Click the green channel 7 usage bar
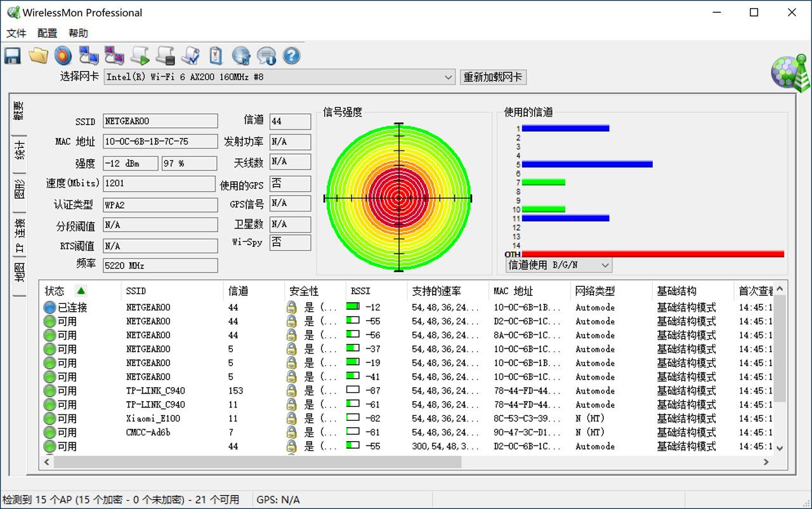 [x=544, y=182]
